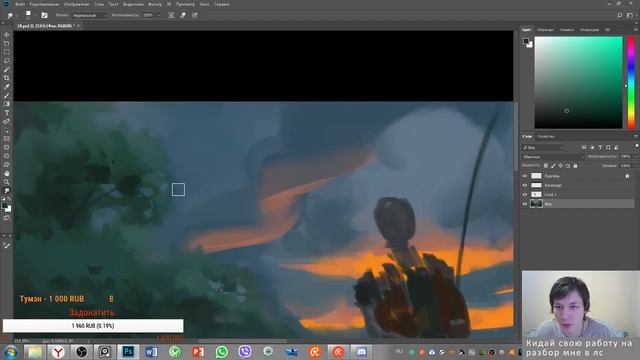The image size is (640, 360).
Task: Toggle Quick Mask mode icon
Action: coord(7,218)
